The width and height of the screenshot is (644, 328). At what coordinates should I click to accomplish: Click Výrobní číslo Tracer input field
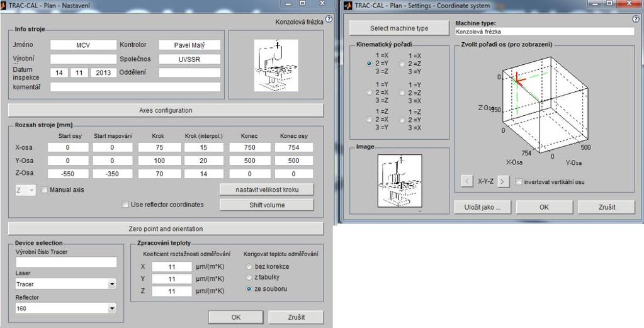tap(66, 263)
